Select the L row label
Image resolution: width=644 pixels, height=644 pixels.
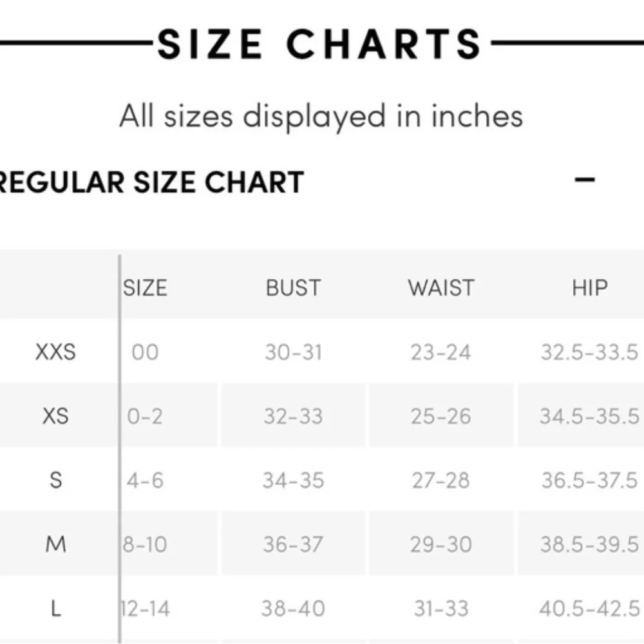point(56,609)
